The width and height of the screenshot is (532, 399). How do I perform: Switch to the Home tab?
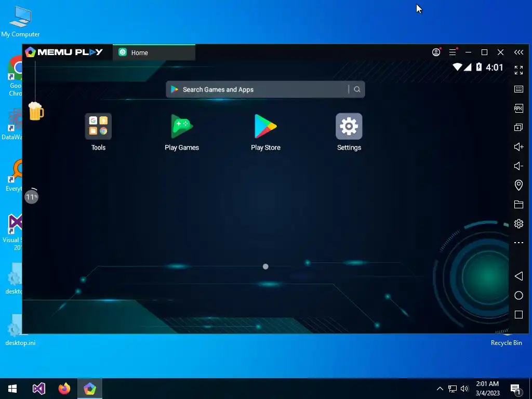(154, 52)
